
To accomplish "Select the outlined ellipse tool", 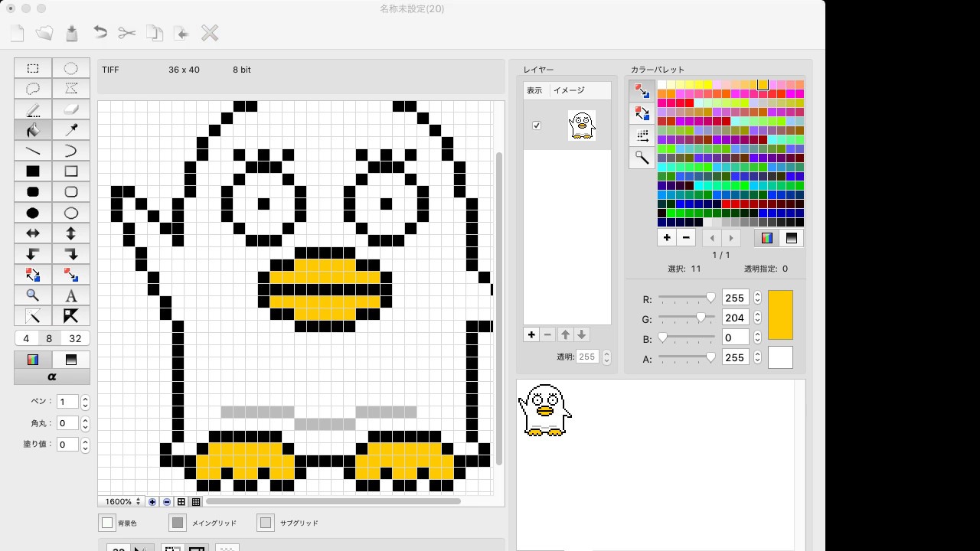I will coord(71,213).
